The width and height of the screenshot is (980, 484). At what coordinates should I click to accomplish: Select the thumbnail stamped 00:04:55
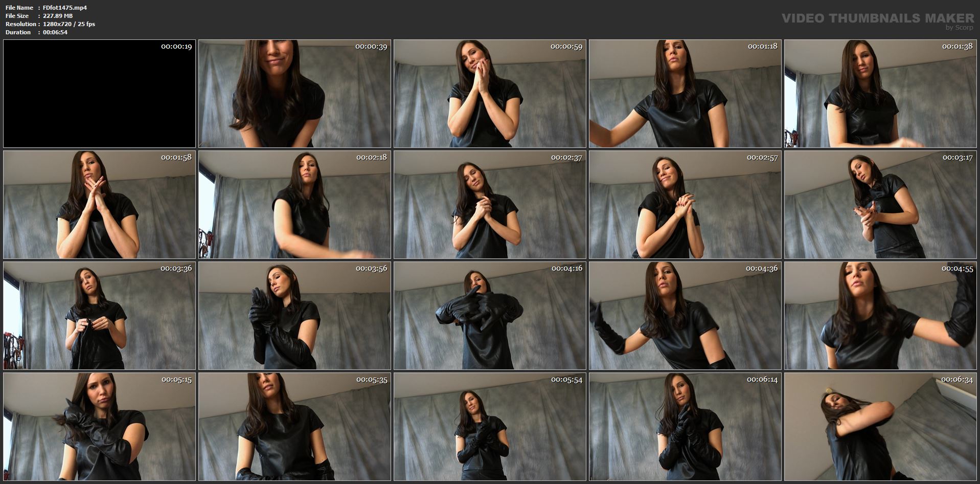[x=880, y=316]
